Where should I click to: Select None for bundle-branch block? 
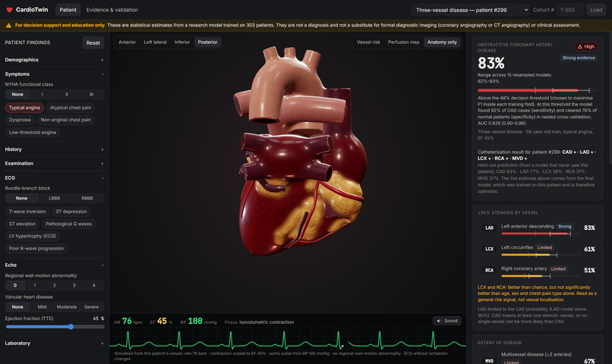(21, 198)
